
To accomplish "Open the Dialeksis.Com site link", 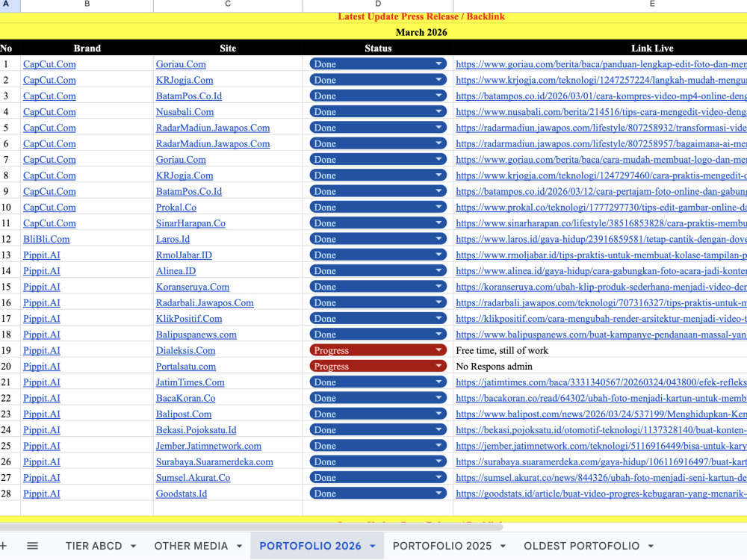I will (x=186, y=350).
